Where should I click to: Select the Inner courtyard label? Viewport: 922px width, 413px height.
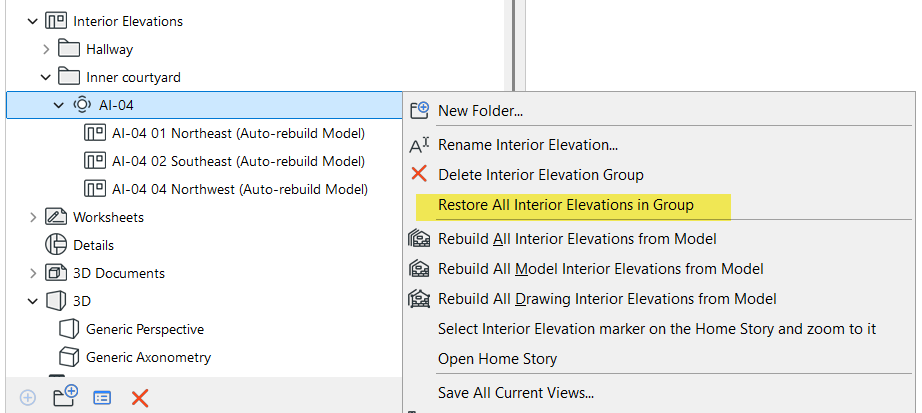tap(133, 77)
